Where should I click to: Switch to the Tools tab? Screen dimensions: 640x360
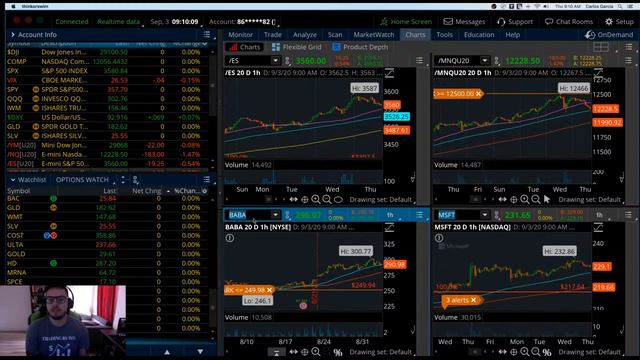pos(444,35)
